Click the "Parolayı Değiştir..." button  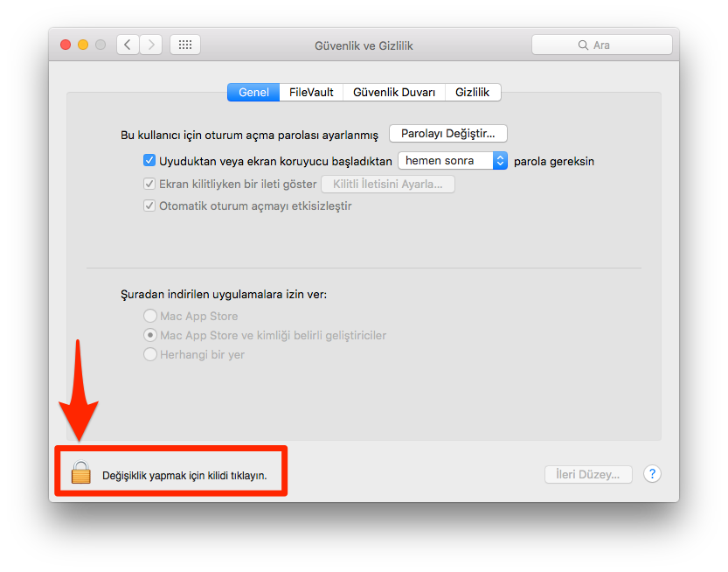pos(448,134)
